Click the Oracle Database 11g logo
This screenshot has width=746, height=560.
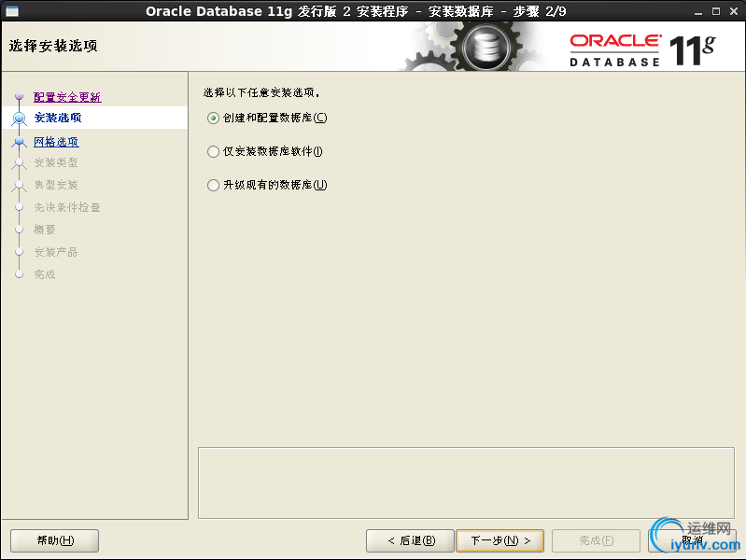pos(642,50)
